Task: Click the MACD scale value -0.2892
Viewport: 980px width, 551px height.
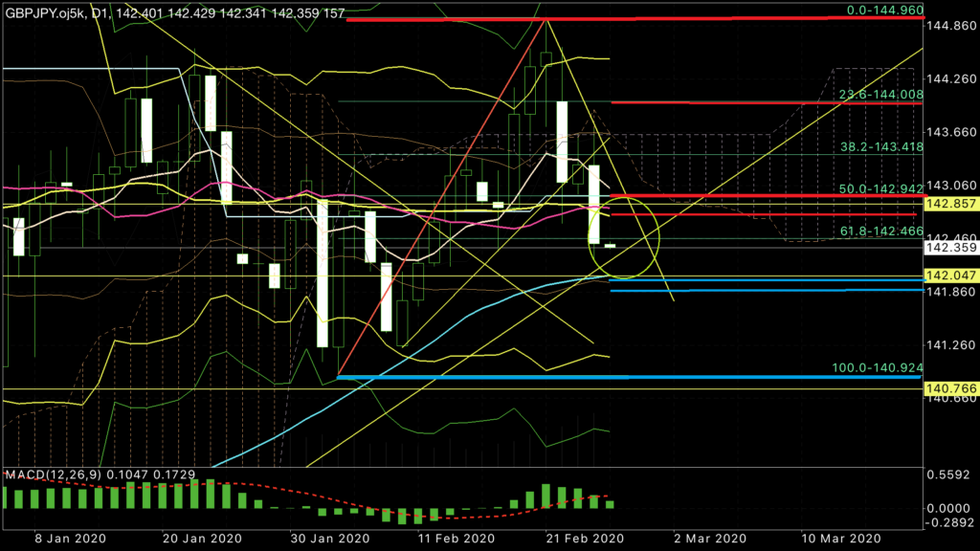Action: [x=948, y=522]
